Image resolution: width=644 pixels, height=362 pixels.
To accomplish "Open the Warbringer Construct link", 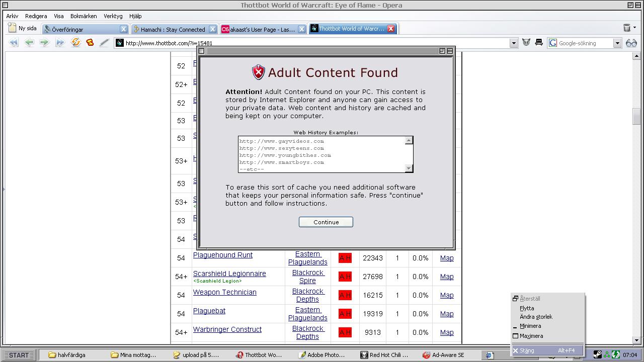I will pos(227,329).
